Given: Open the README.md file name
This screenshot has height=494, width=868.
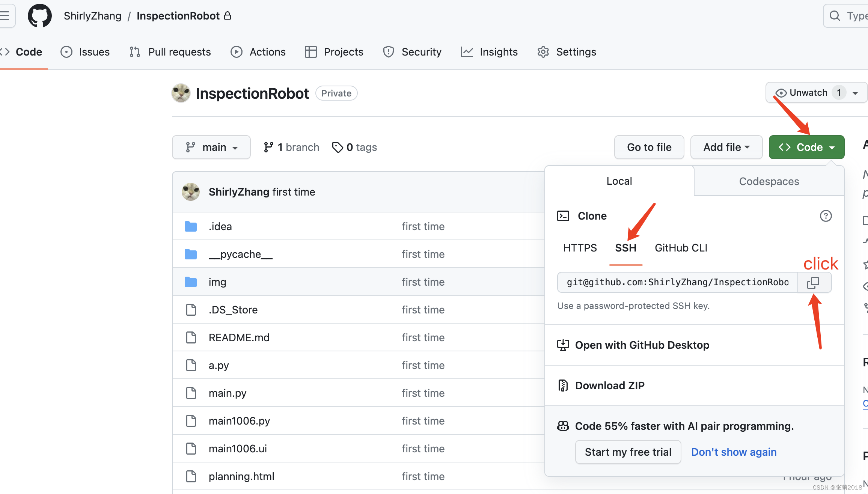Looking at the screenshot, I should pos(239,337).
